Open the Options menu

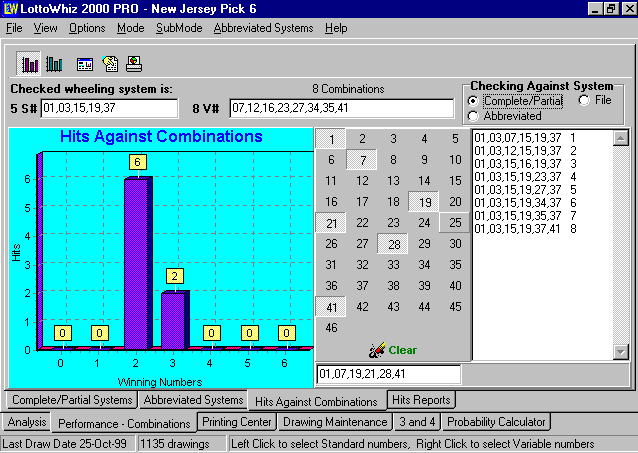coord(87,28)
